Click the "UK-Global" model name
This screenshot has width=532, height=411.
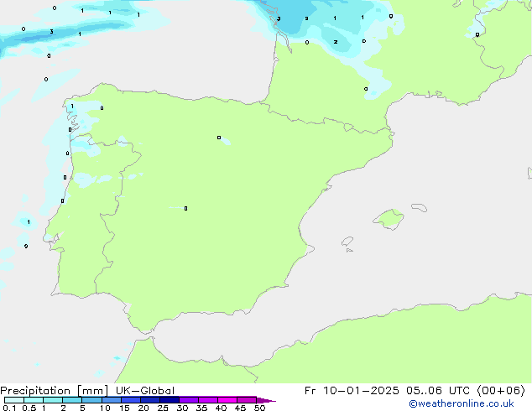point(145,391)
